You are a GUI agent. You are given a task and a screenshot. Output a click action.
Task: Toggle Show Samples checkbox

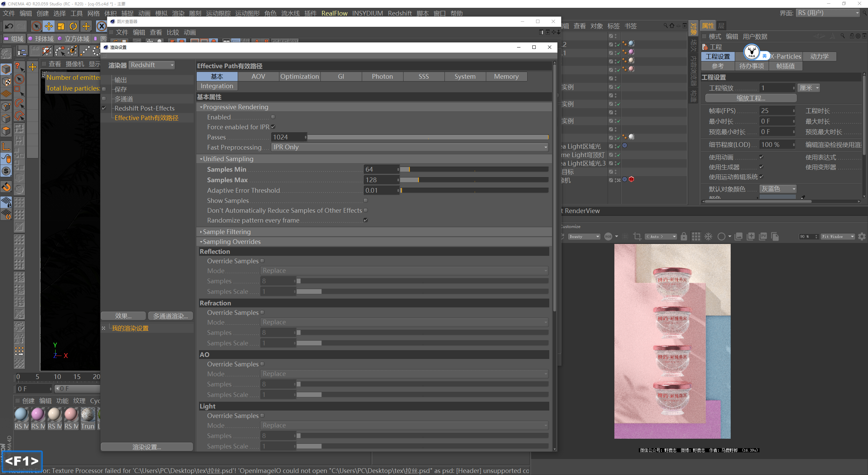click(366, 201)
